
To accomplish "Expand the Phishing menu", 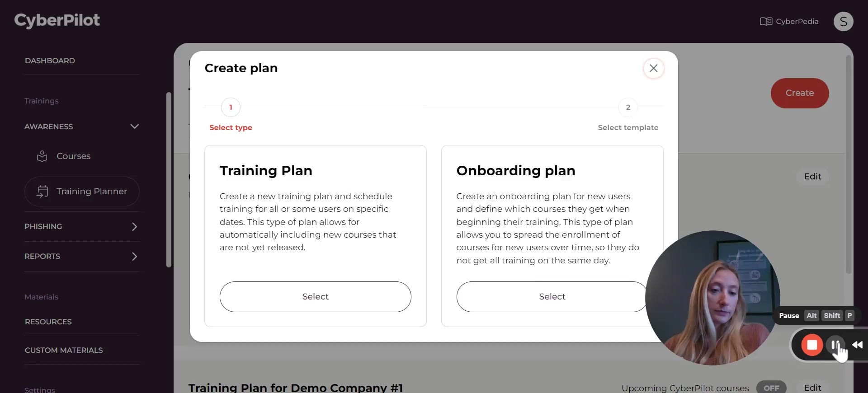I will (134, 227).
